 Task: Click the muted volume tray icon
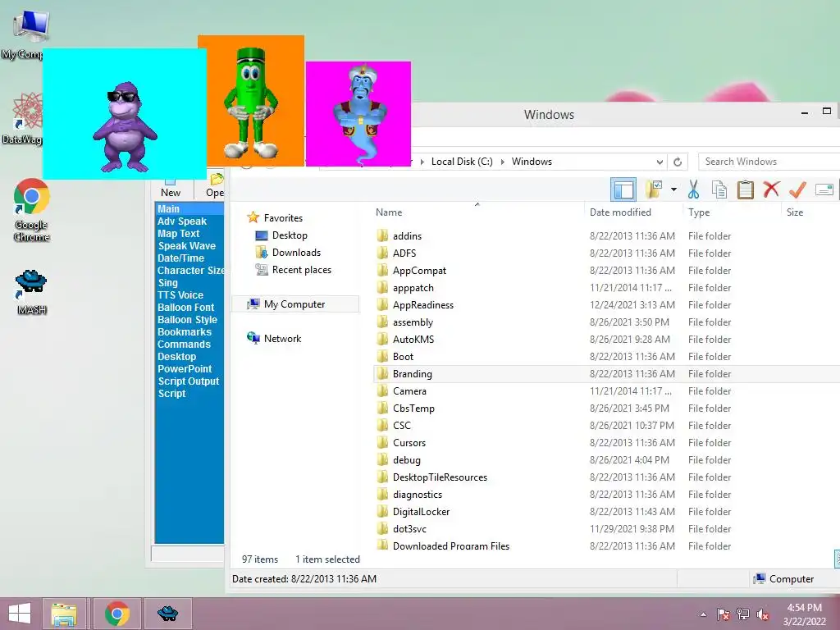click(762, 614)
